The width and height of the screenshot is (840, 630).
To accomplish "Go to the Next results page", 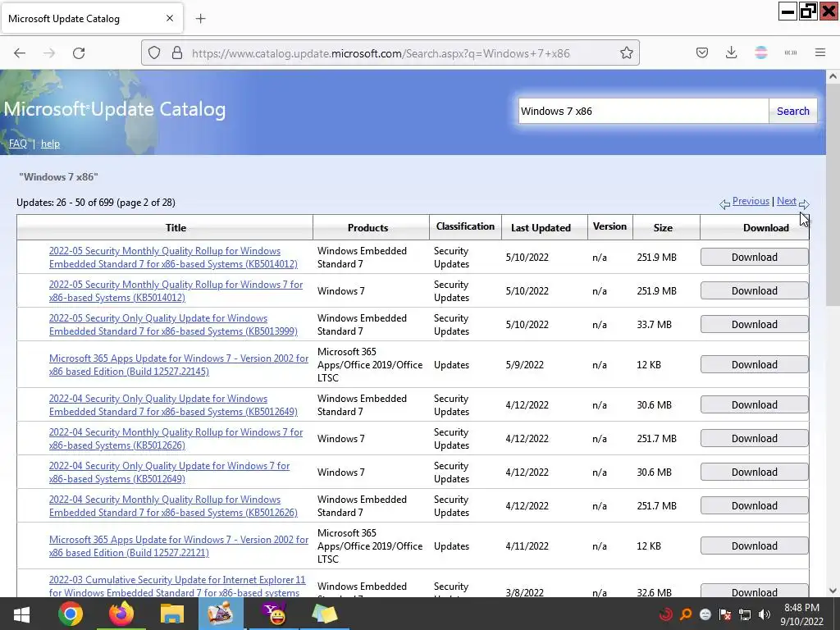I will [787, 201].
